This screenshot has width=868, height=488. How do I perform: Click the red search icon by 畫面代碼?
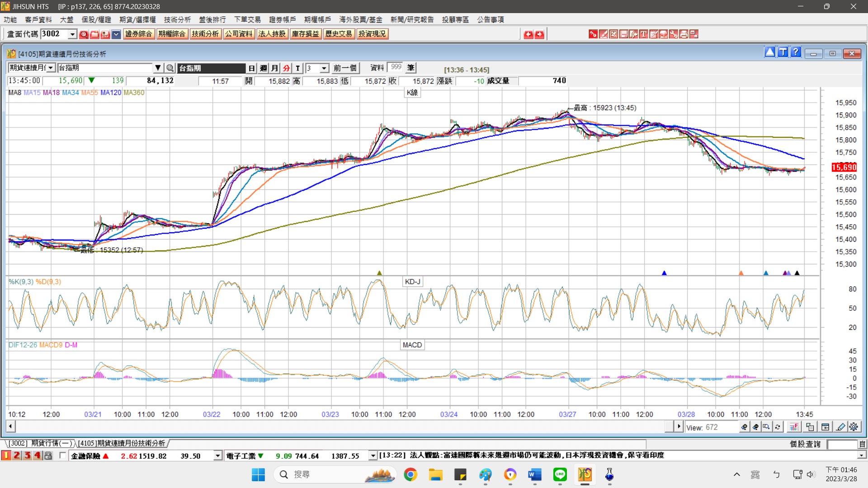click(x=84, y=34)
